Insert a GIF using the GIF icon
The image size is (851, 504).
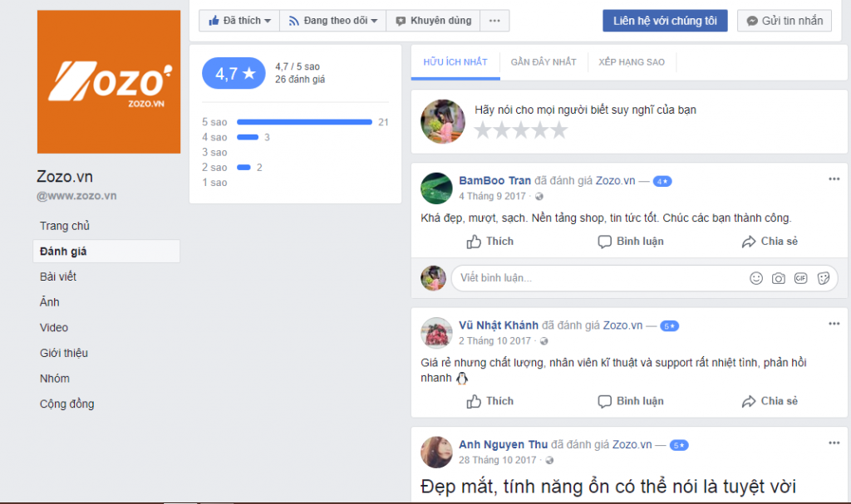[800, 278]
